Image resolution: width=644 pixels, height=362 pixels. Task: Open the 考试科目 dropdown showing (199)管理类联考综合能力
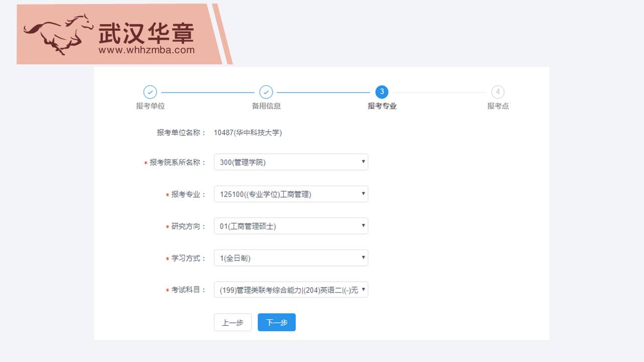(x=291, y=290)
